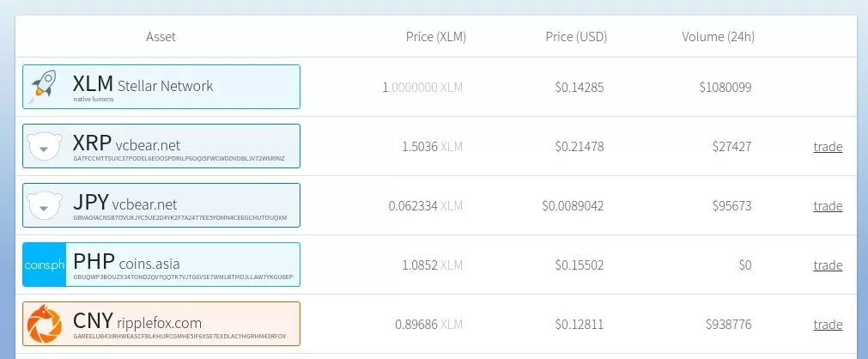This screenshot has height=359, width=868.
Task: Click the $0.15502 USD price
Action: (580, 265)
